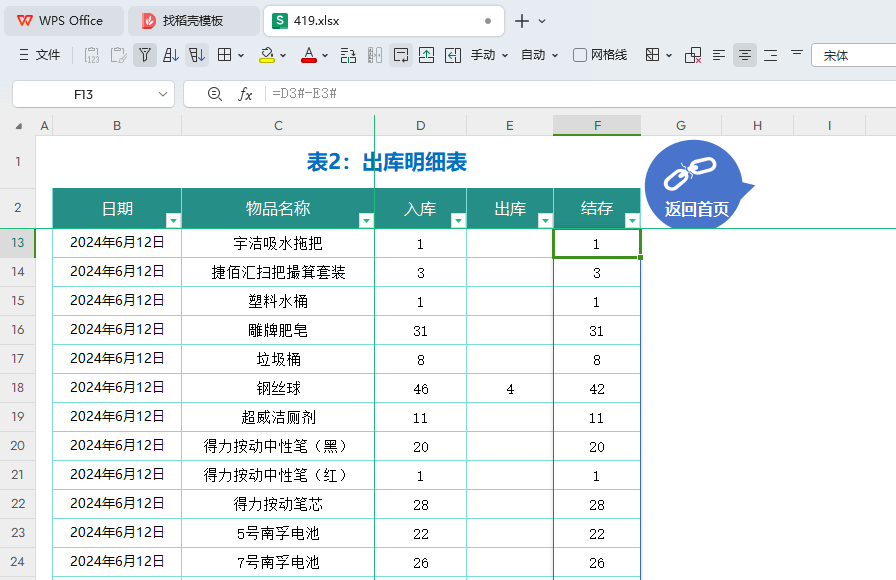Expand the freeze panes dropdown arrow

tap(669, 55)
